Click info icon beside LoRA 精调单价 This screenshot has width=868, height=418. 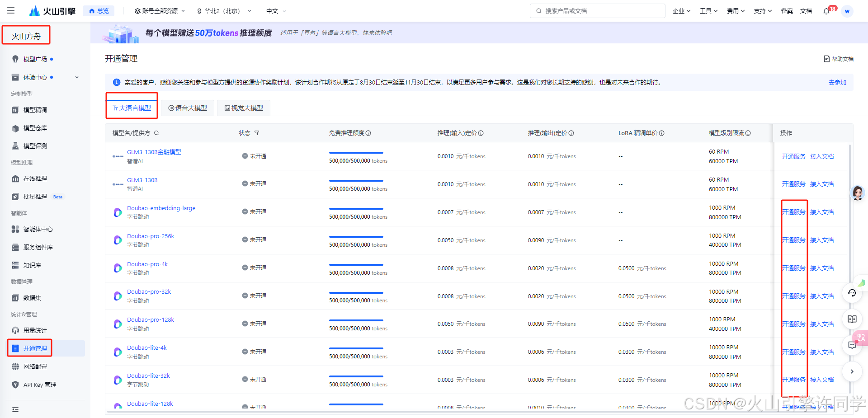tap(662, 133)
